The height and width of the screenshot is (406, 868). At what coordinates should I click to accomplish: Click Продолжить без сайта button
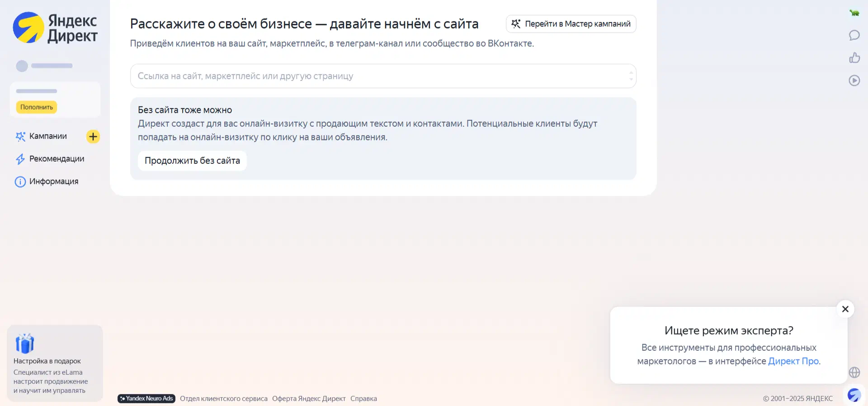(x=192, y=161)
